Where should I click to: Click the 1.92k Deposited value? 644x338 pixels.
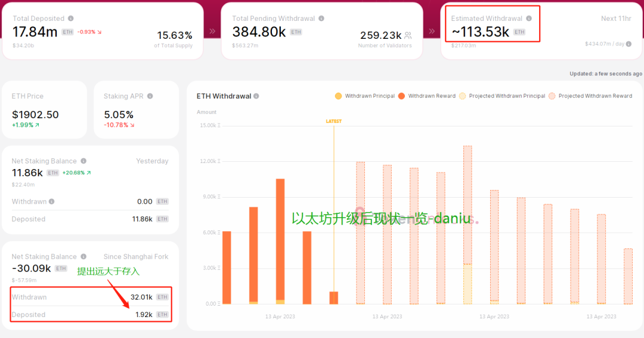click(144, 315)
